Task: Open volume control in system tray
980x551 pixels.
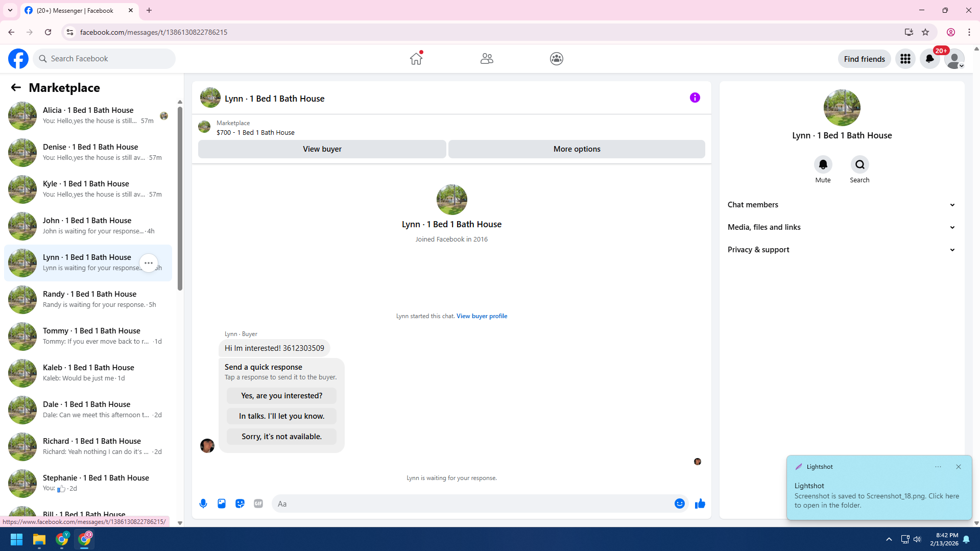Action: (918, 539)
